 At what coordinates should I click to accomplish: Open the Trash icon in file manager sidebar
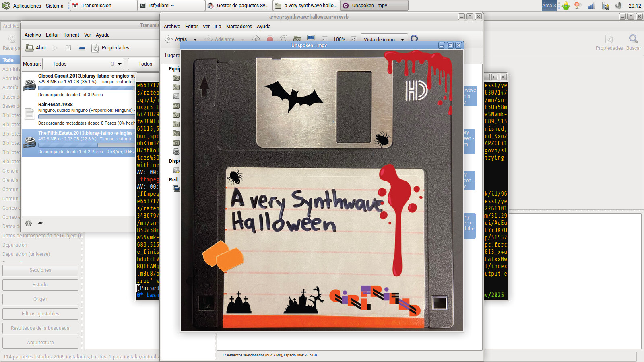[x=176, y=152]
